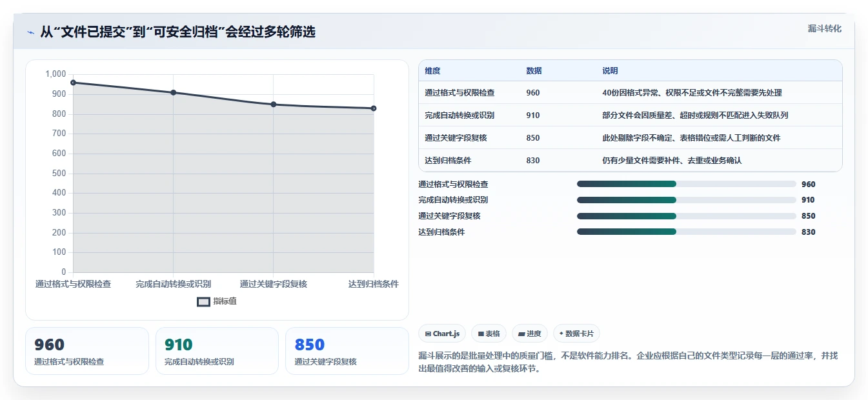Click the page title about 可安全归档
Image resolution: width=868 pixels, height=400 pixels.
pos(177,32)
